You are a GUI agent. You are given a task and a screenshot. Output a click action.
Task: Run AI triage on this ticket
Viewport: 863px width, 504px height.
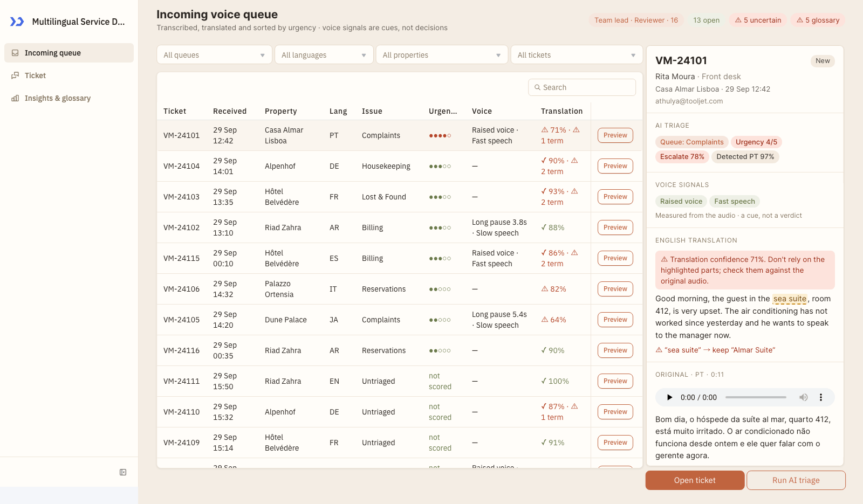tap(796, 480)
